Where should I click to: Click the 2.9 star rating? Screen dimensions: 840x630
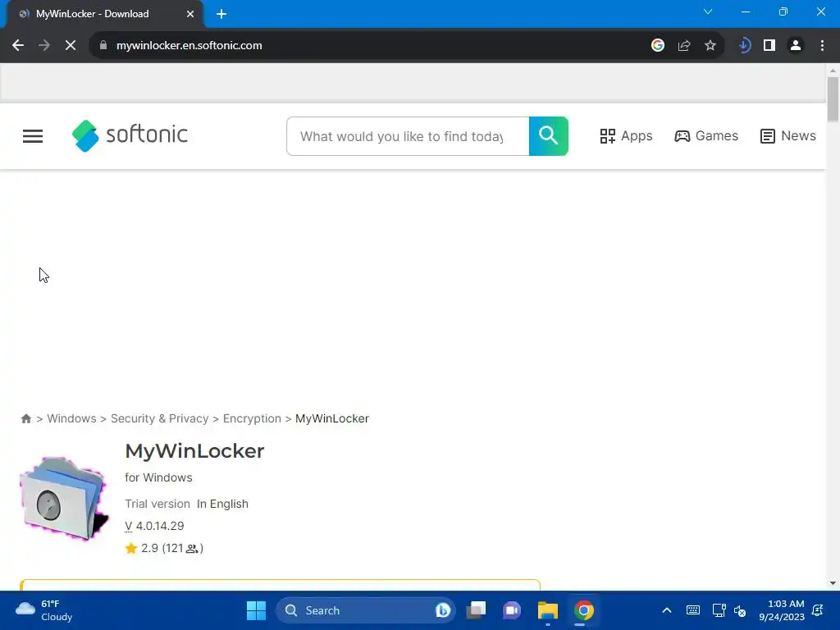164,548
